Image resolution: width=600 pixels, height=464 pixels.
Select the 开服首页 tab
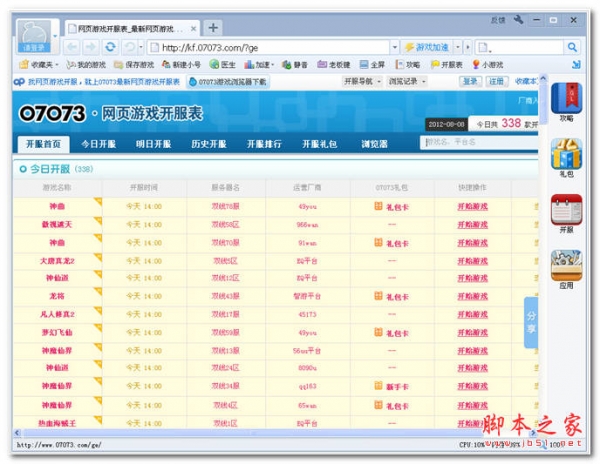(x=43, y=144)
